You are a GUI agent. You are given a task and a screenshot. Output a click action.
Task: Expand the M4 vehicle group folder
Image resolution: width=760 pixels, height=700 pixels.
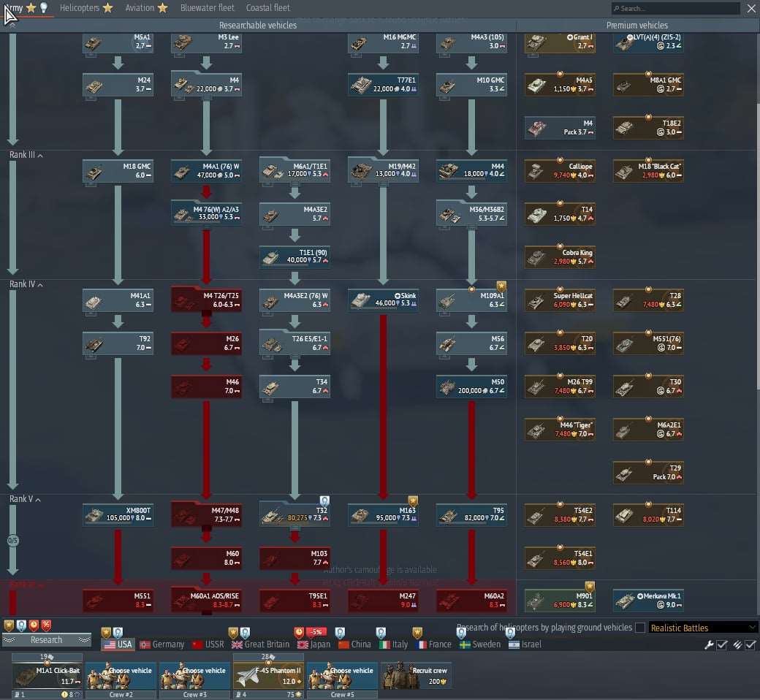click(207, 85)
